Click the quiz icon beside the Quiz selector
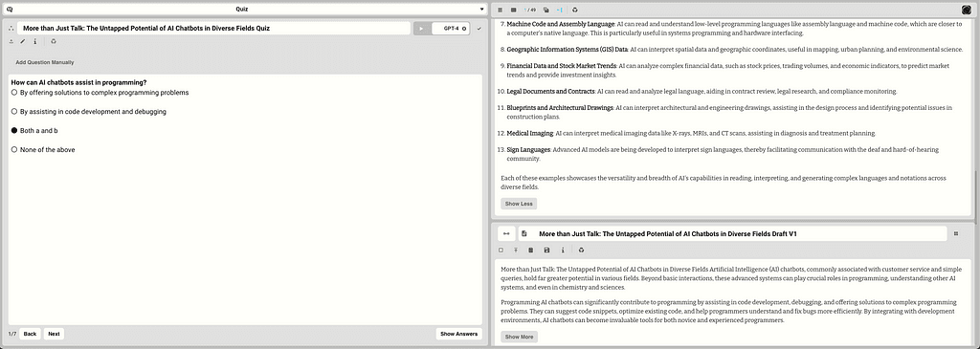 point(10,10)
